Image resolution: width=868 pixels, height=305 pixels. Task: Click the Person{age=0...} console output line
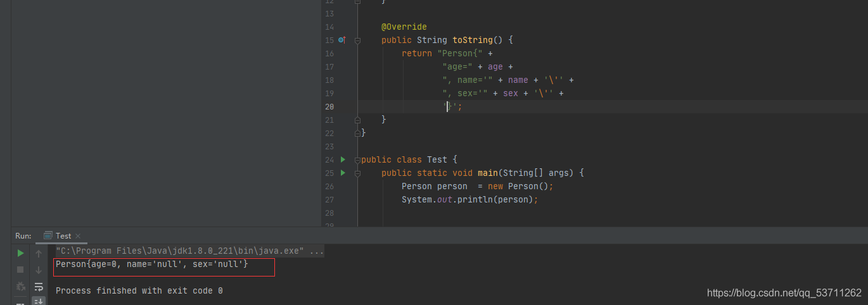[152, 264]
